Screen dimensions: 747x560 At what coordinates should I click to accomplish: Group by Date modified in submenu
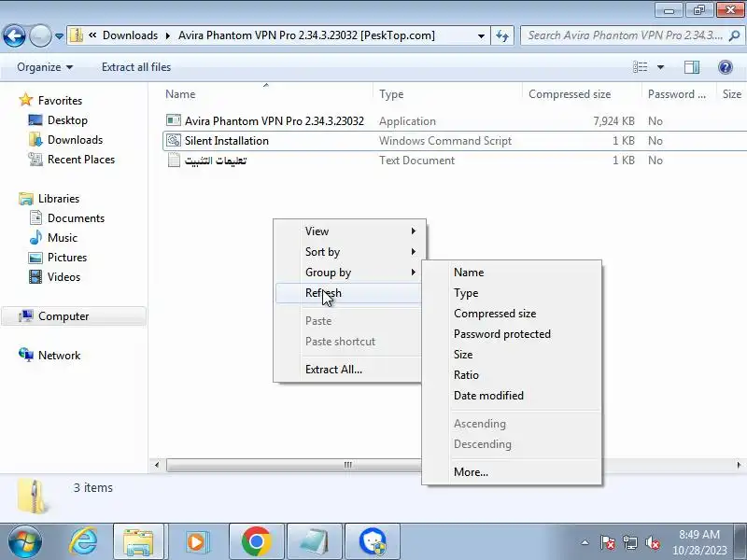[x=512, y=395]
